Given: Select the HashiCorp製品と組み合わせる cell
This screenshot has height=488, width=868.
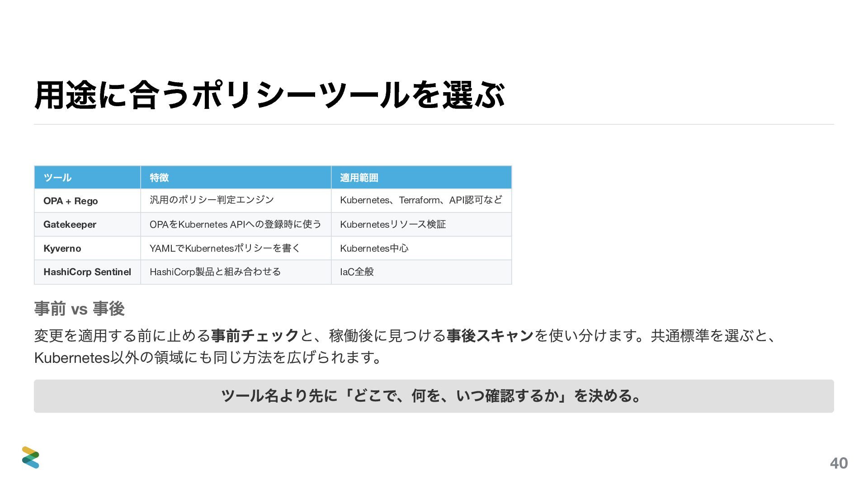Looking at the screenshot, I should point(236,272).
